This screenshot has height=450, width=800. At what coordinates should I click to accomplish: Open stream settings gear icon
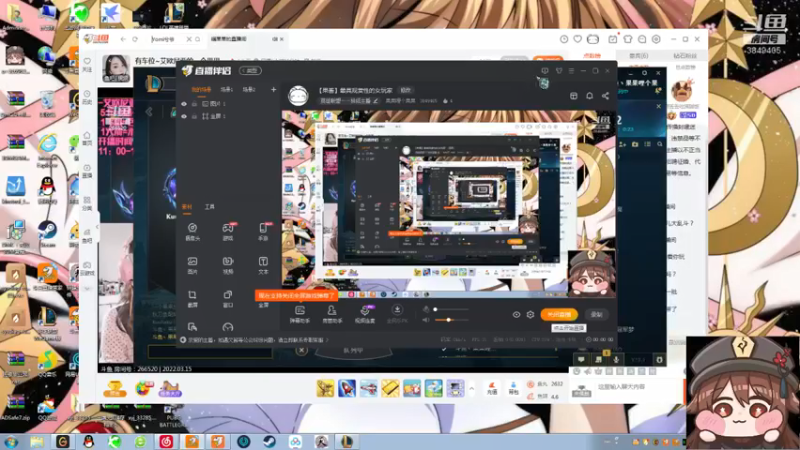click(531, 315)
